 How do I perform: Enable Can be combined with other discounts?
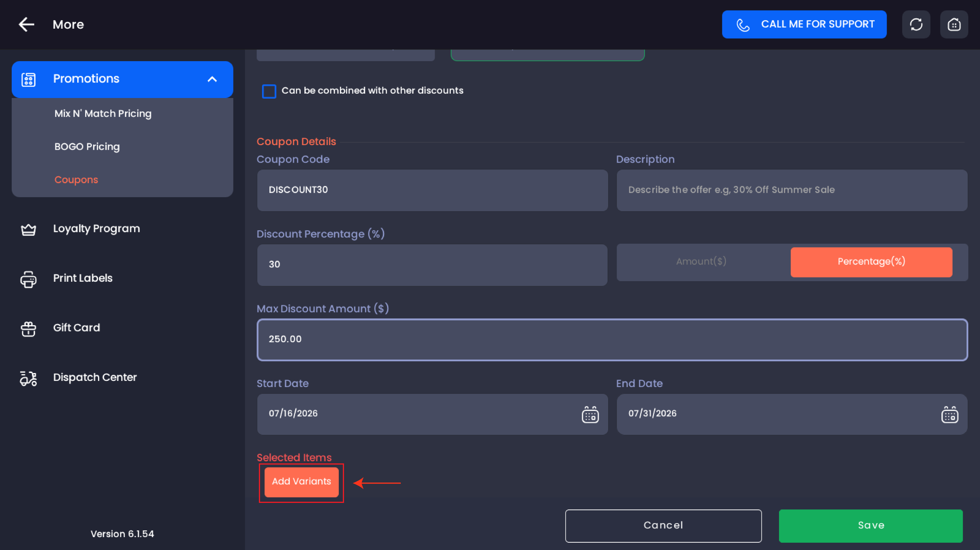(x=269, y=91)
